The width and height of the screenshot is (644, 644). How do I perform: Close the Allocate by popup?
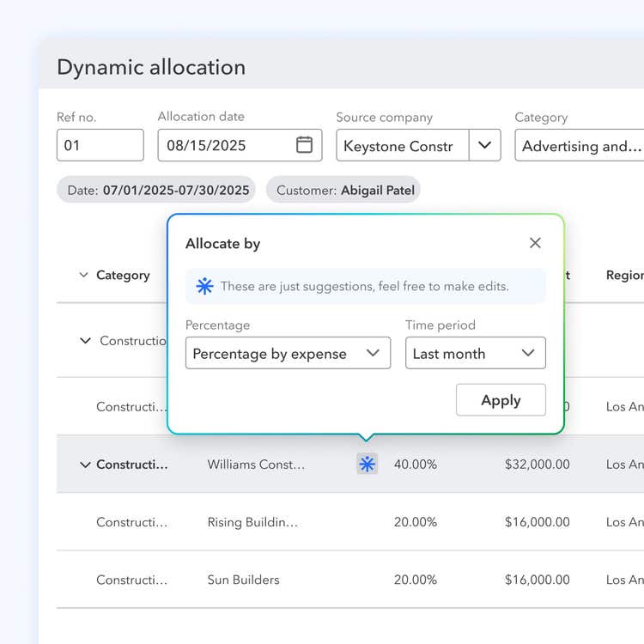[535, 243]
